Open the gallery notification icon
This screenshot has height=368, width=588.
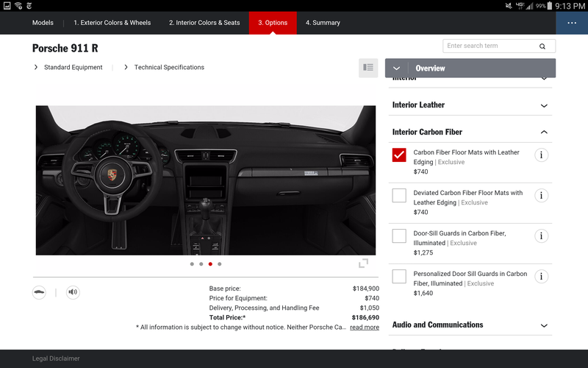(x=7, y=6)
